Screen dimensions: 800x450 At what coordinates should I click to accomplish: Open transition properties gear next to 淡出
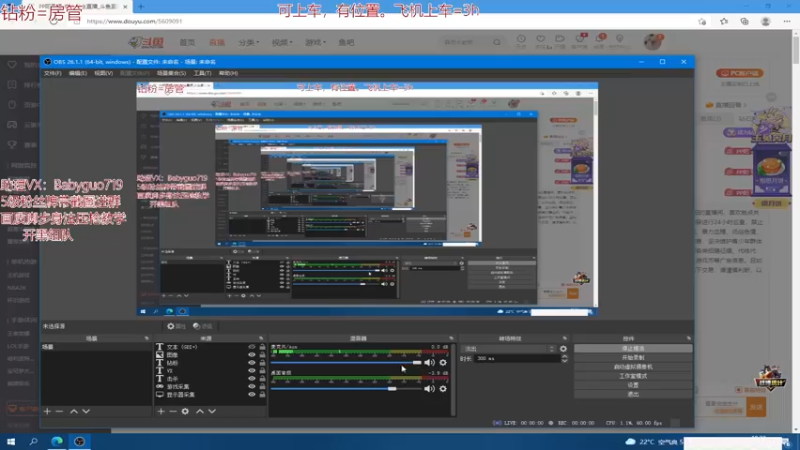coord(563,349)
